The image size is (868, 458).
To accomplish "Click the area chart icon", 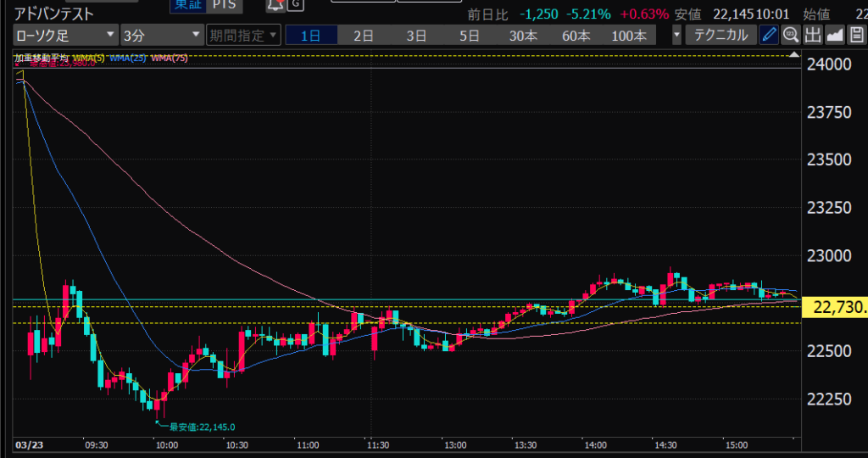I will coord(835,35).
